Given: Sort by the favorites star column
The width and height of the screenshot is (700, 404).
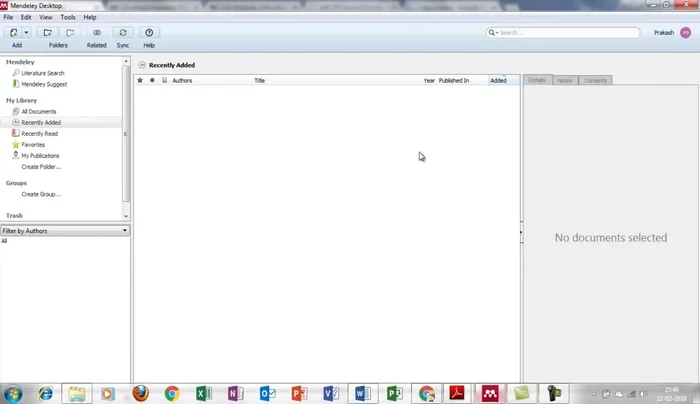Looking at the screenshot, I should [140, 80].
